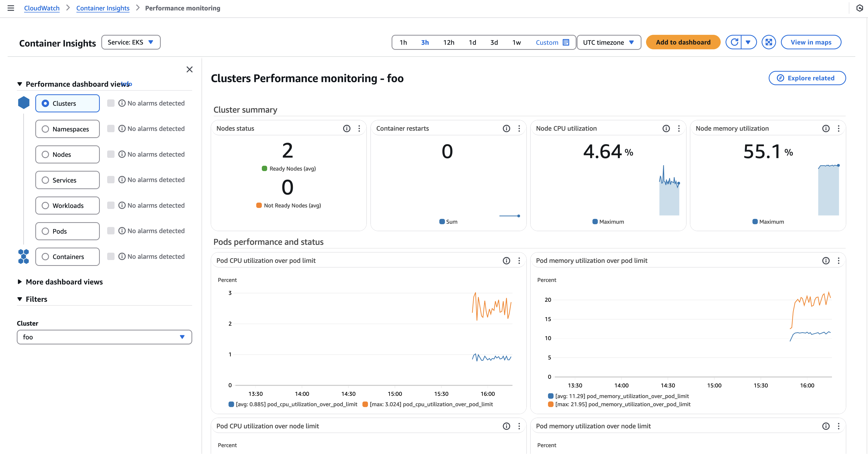Show info for Node memory utilization widget
Screen dimensions: 868x454
[x=826, y=128]
